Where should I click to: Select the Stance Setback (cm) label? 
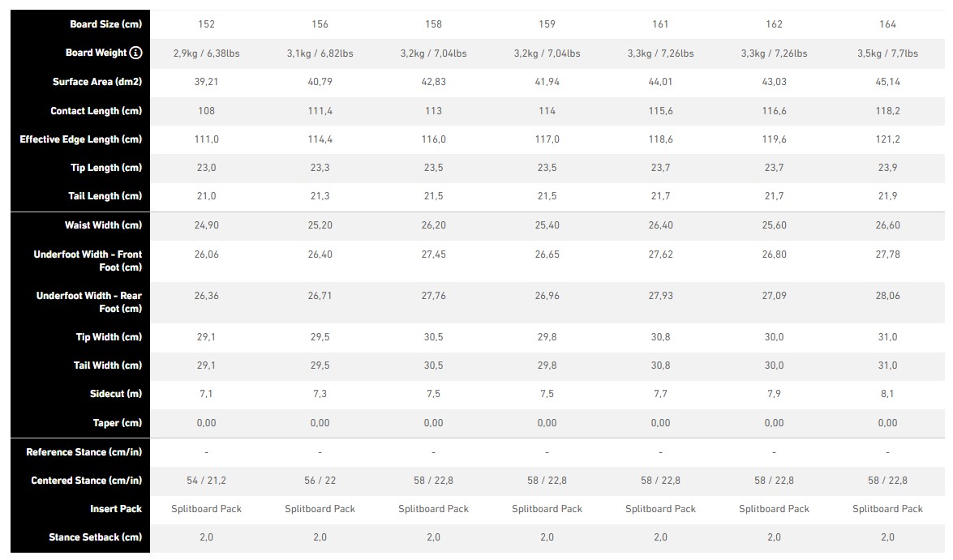point(96,537)
